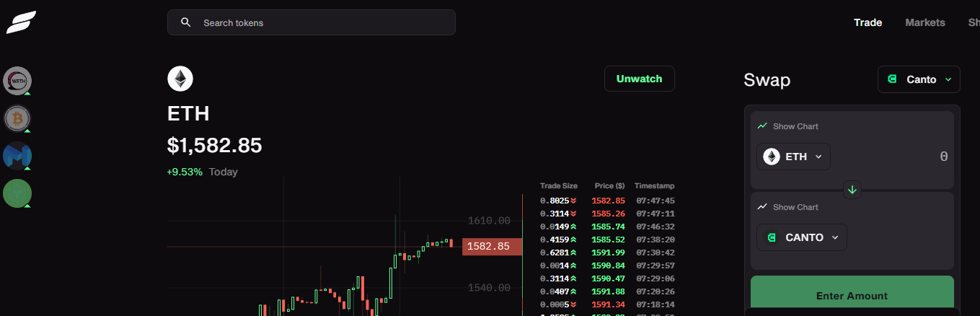
Task: Click the green up arrow beside 0.0407
Action: (x=573, y=291)
